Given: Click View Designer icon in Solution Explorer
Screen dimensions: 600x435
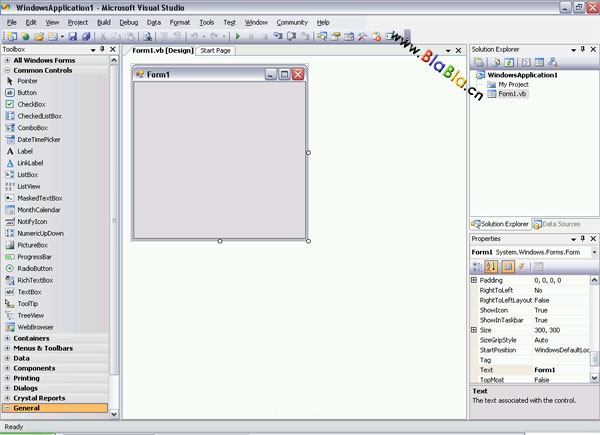Looking at the screenshot, I should (537, 62).
